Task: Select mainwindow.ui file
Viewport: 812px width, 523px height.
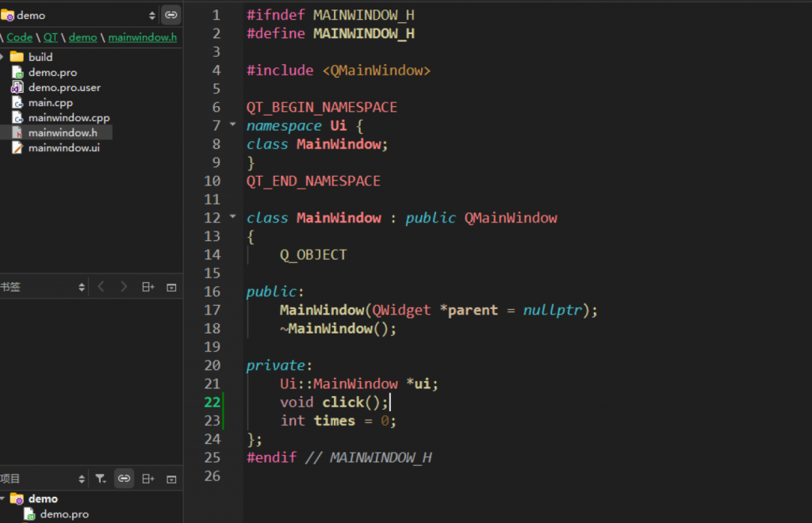Action: coord(63,148)
